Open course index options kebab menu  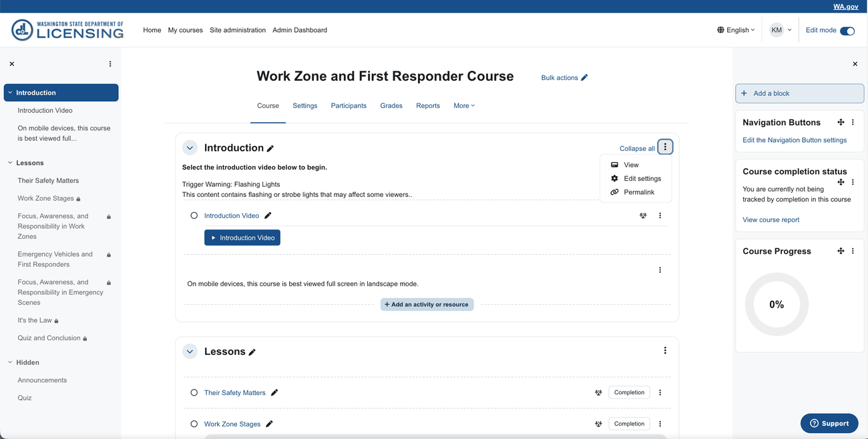110,64
